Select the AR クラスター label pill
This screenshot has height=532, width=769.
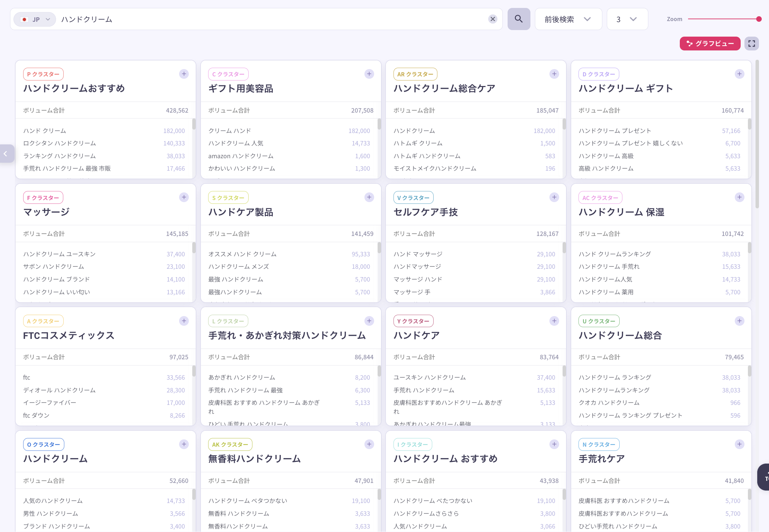(415, 74)
